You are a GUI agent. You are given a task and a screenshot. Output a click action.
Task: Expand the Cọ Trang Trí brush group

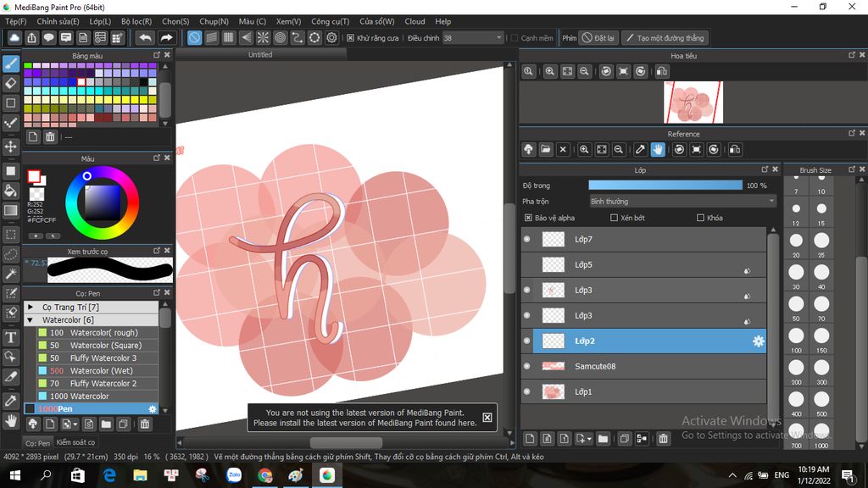(x=31, y=307)
